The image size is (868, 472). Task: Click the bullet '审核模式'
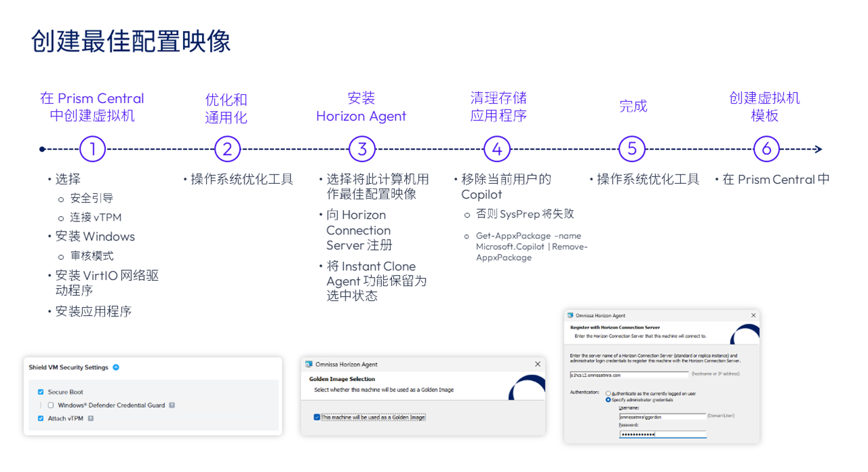tap(92, 256)
